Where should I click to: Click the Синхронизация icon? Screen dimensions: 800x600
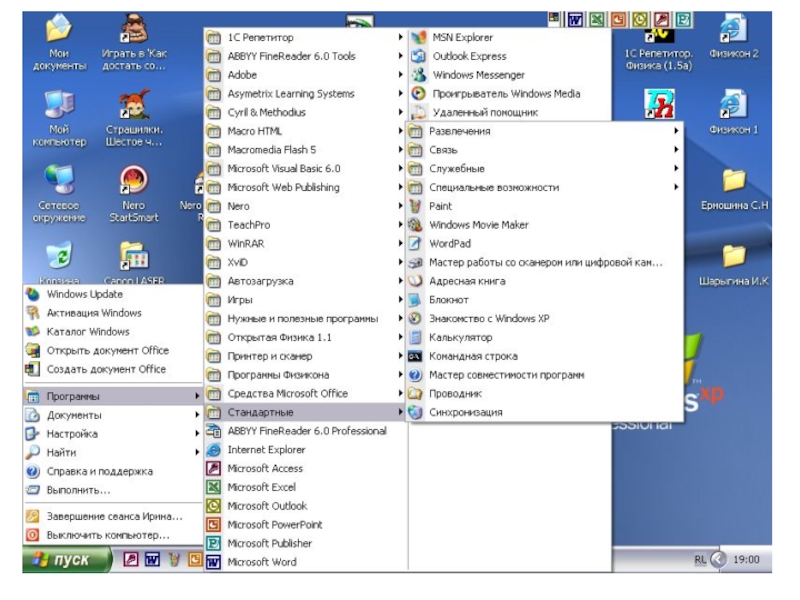416,412
